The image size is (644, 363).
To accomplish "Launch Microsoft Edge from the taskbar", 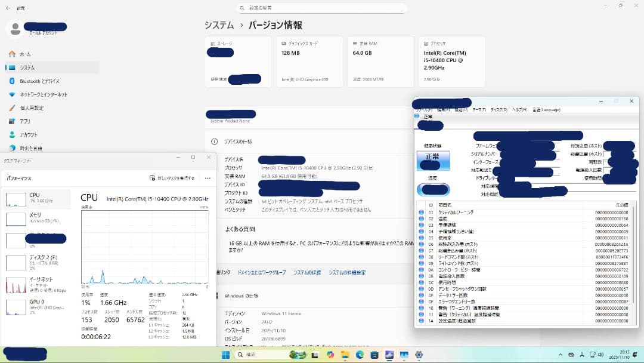I will point(361,355).
